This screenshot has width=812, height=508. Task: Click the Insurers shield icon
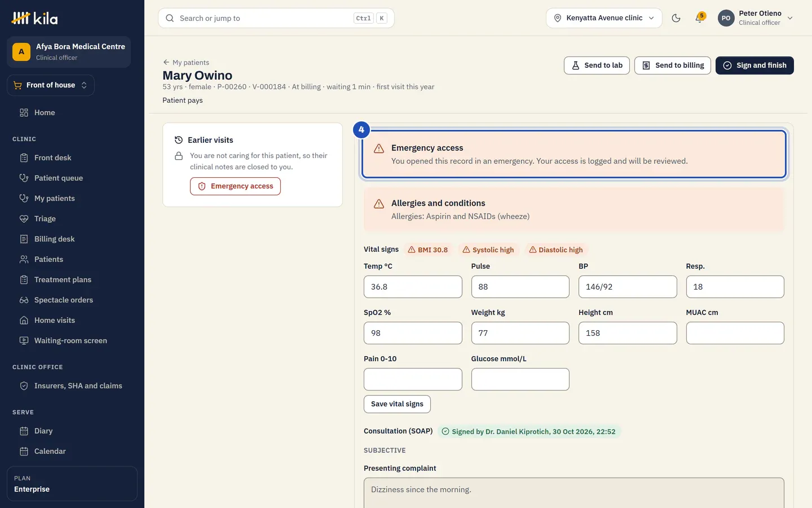click(24, 386)
